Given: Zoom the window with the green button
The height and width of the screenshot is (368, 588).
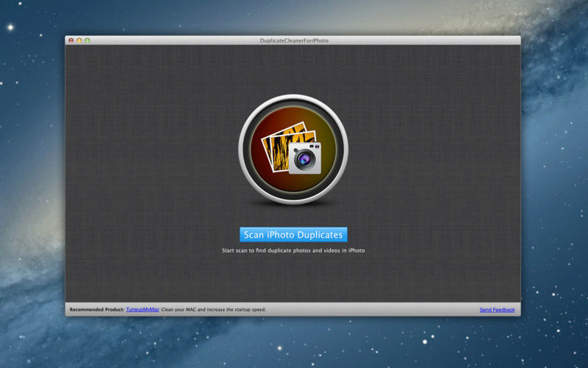Looking at the screenshot, I should point(87,40).
